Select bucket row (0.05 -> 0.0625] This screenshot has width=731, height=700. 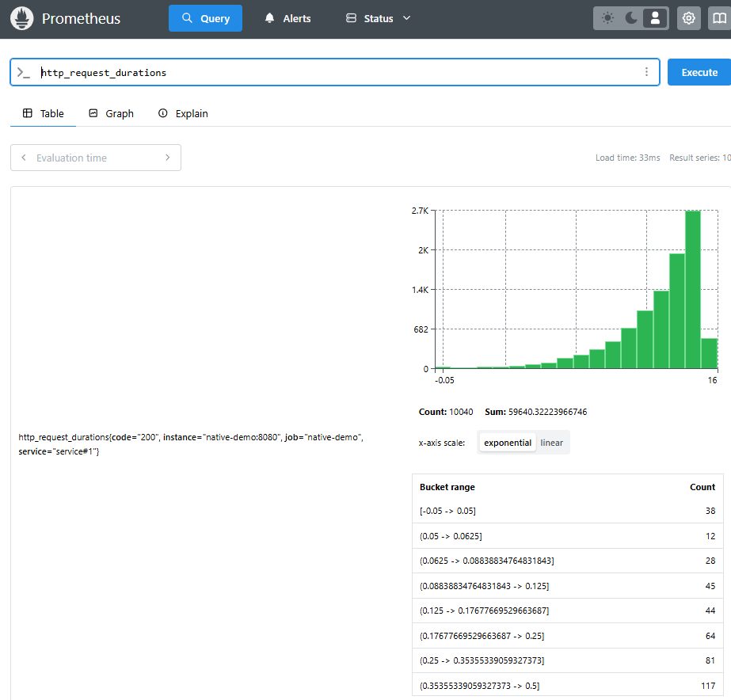pyautogui.click(x=567, y=536)
